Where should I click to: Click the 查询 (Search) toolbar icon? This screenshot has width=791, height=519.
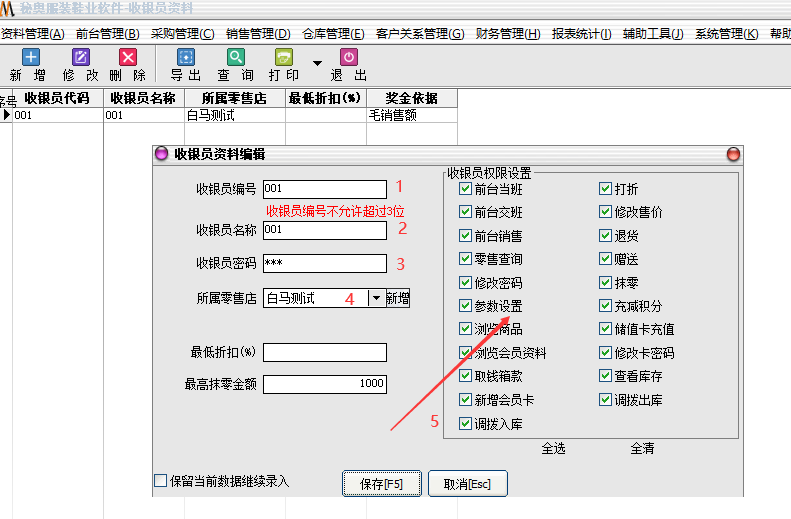pos(235,58)
